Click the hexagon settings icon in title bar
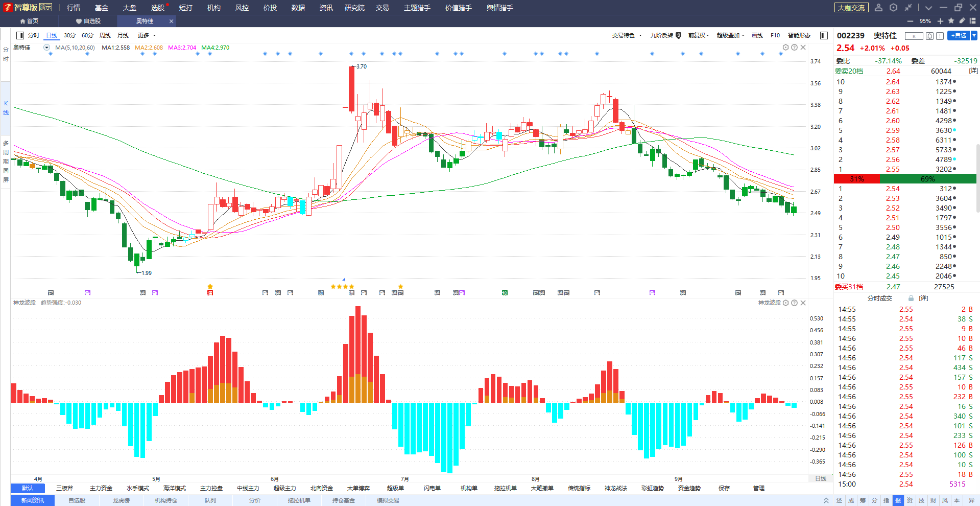980x506 pixels. tap(893, 8)
